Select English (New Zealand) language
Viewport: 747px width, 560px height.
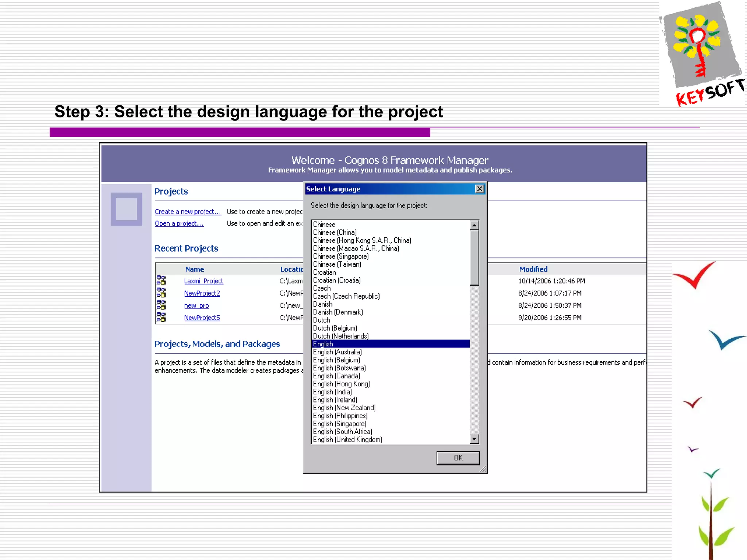[x=391, y=408]
